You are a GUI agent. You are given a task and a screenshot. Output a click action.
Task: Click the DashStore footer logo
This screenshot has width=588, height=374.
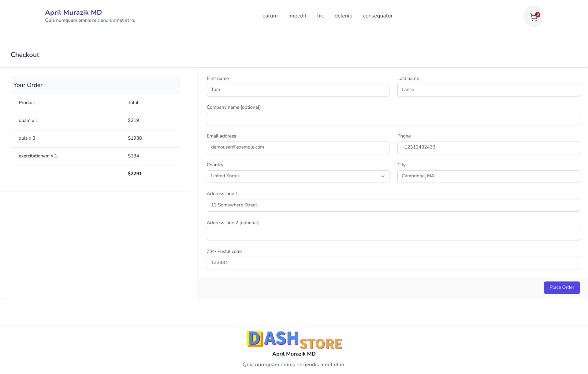pyautogui.click(x=294, y=340)
